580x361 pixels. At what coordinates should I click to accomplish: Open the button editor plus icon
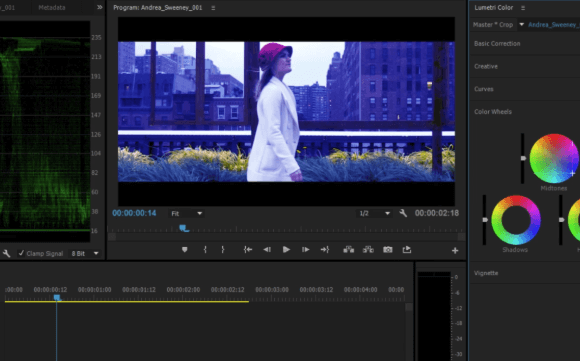click(455, 251)
